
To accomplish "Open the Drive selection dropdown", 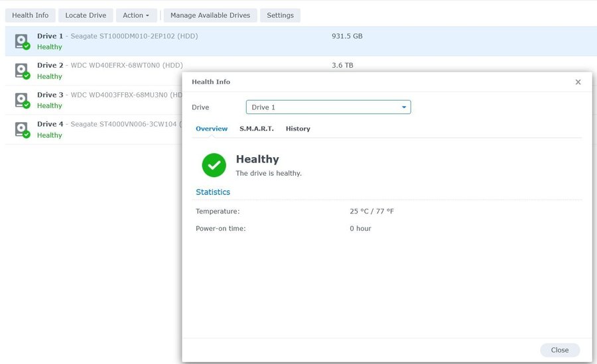I will (328, 107).
